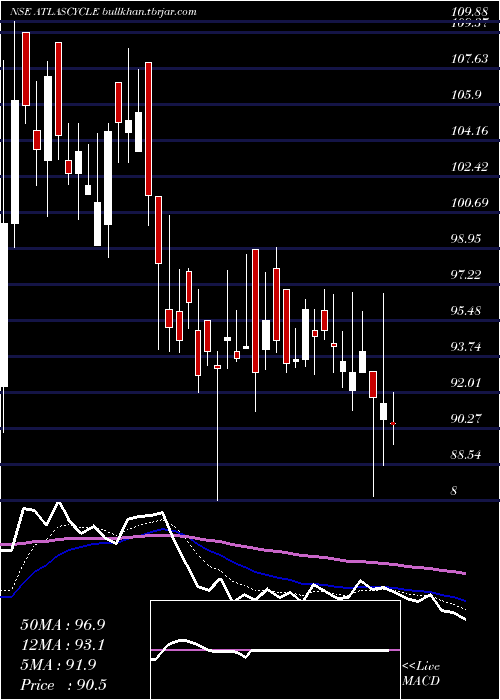Image resolution: width=500 pixels, height=700 pixels.
Task: Click the 105.9 price axis label
Action: (466, 95)
